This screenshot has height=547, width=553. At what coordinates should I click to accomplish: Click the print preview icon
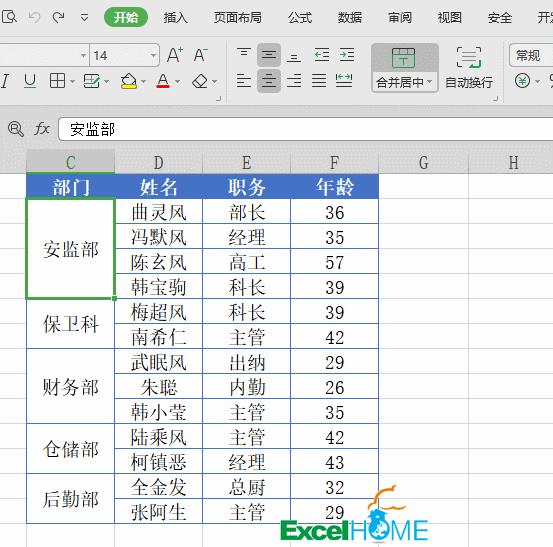[9, 17]
